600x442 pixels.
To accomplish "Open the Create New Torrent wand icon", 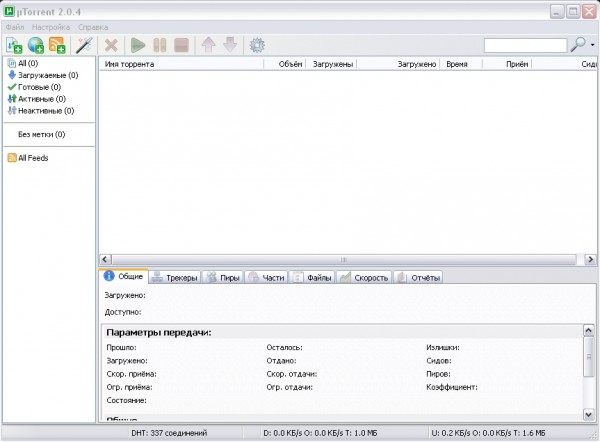I will click(x=84, y=45).
